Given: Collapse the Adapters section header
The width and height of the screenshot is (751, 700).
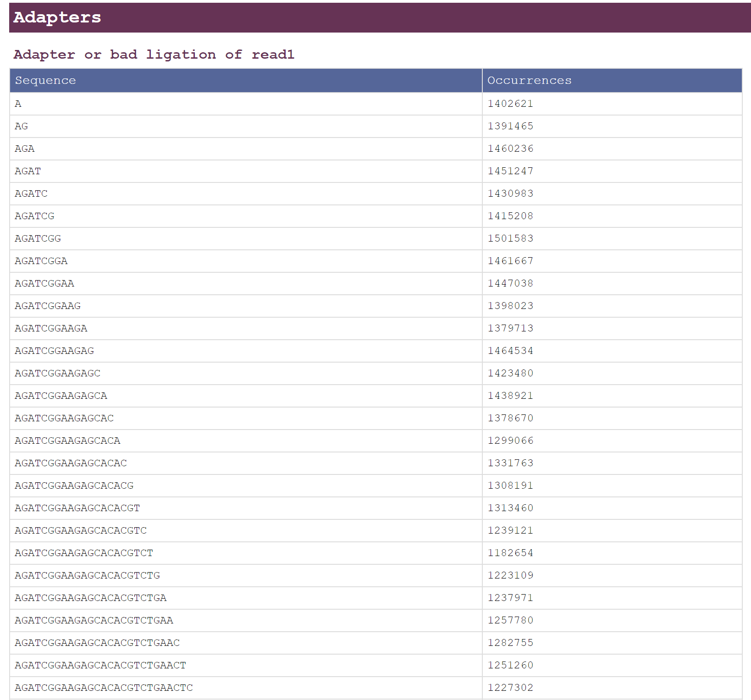Looking at the screenshot, I should coord(57,17).
